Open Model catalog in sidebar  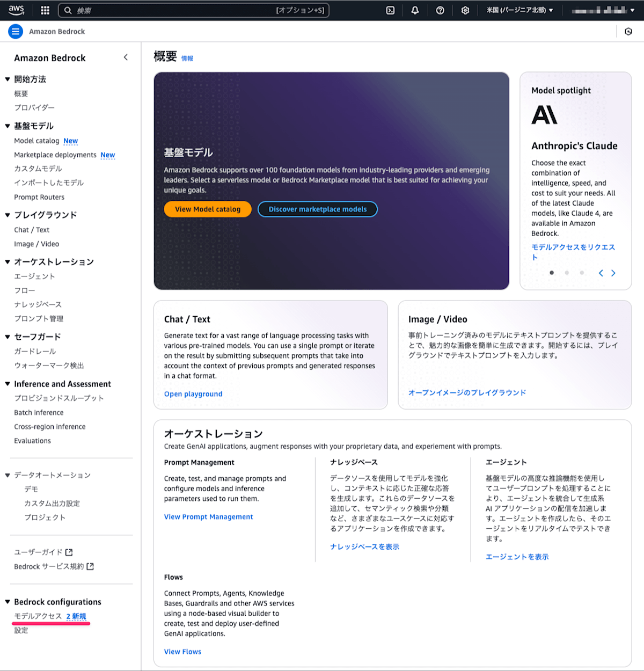36,141
